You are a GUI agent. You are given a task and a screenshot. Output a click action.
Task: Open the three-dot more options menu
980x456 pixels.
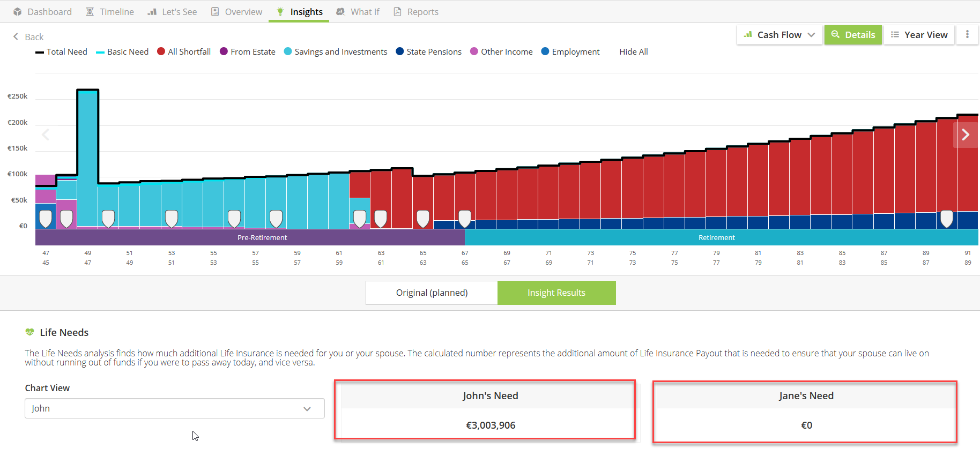968,35
